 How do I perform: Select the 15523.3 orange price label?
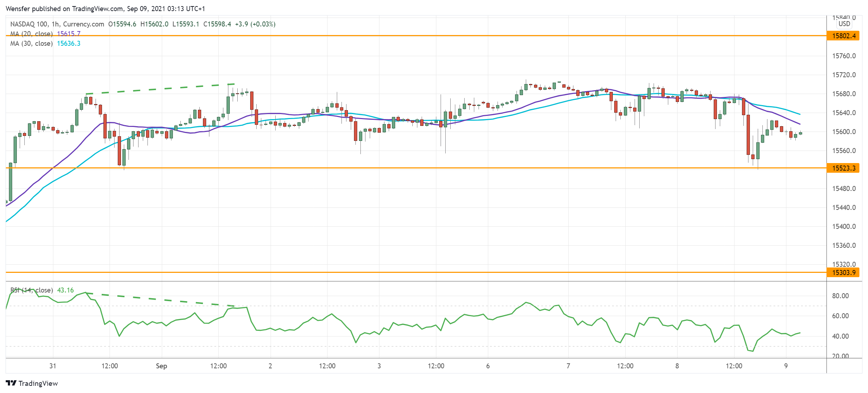pyautogui.click(x=843, y=168)
